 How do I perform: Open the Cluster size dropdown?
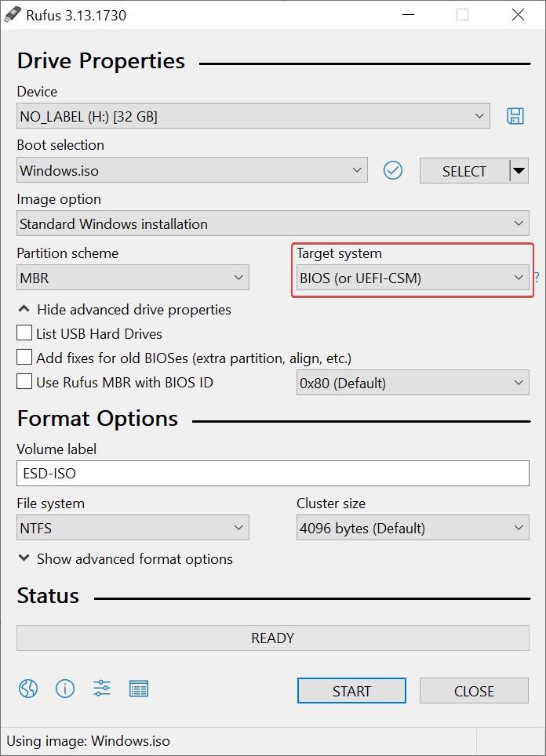[x=413, y=528]
